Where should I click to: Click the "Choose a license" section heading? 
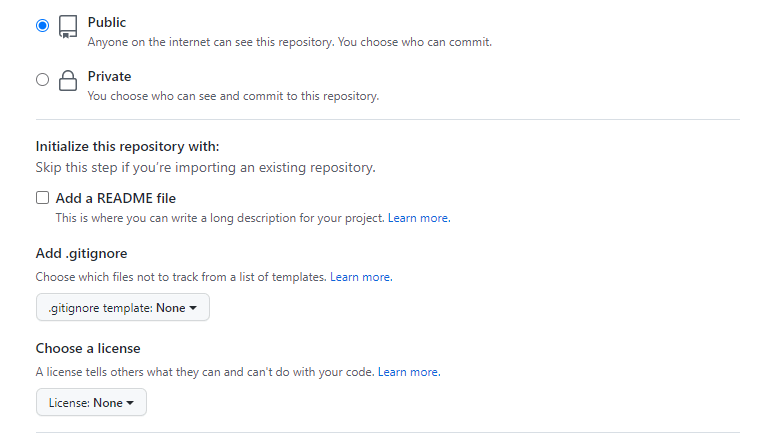[88, 348]
